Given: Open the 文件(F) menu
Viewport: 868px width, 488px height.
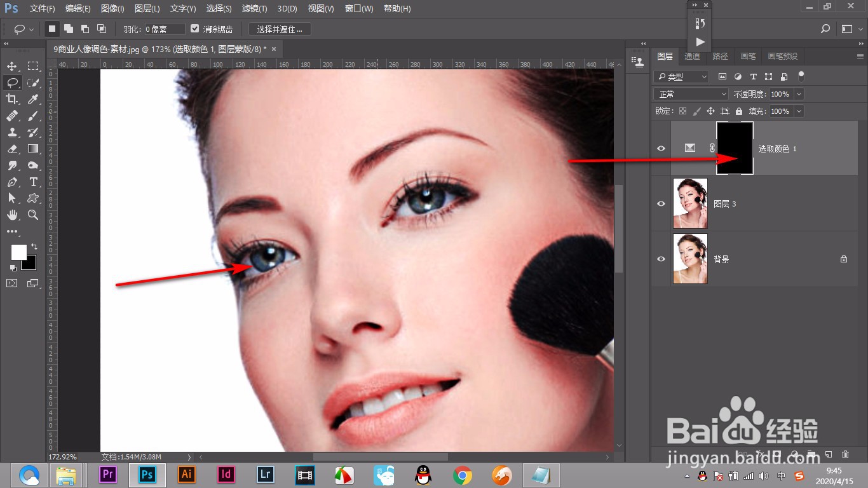Looking at the screenshot, I should coord(43,9).
